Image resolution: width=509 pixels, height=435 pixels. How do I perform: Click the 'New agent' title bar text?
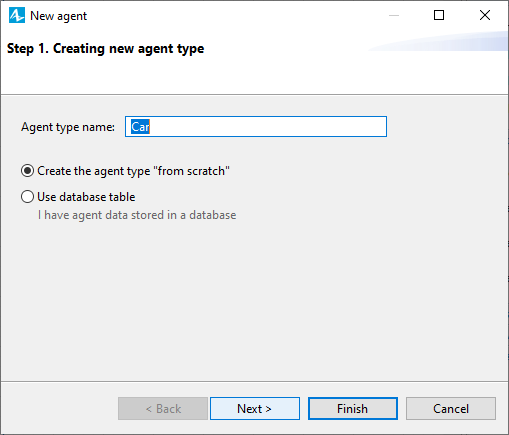[58, 16]
